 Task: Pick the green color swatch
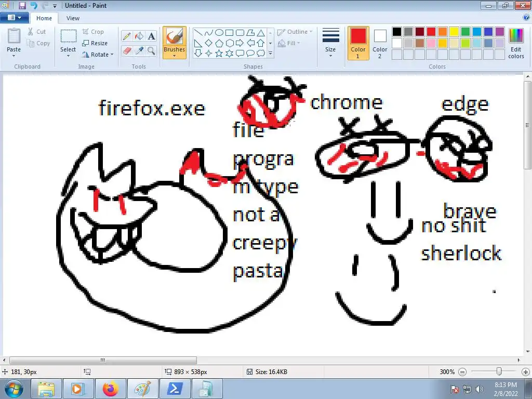465,32
